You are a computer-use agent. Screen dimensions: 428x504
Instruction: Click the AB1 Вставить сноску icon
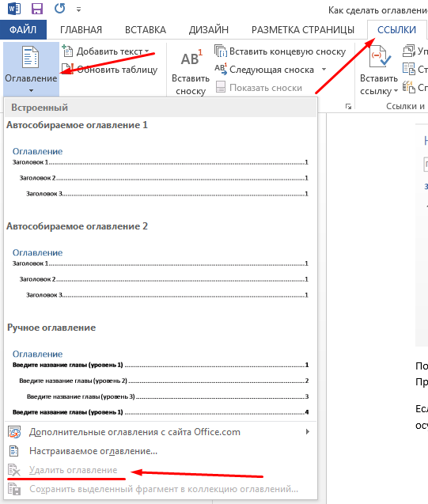(191, 58)
